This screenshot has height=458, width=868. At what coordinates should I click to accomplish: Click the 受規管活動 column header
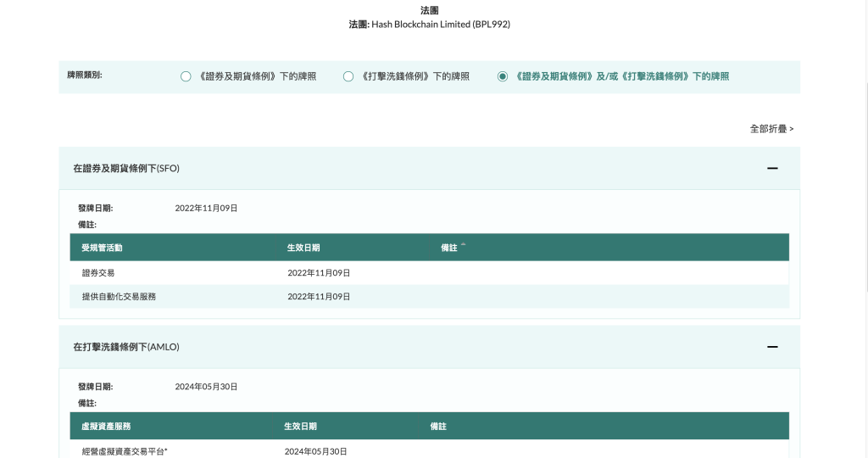[102, 248]
